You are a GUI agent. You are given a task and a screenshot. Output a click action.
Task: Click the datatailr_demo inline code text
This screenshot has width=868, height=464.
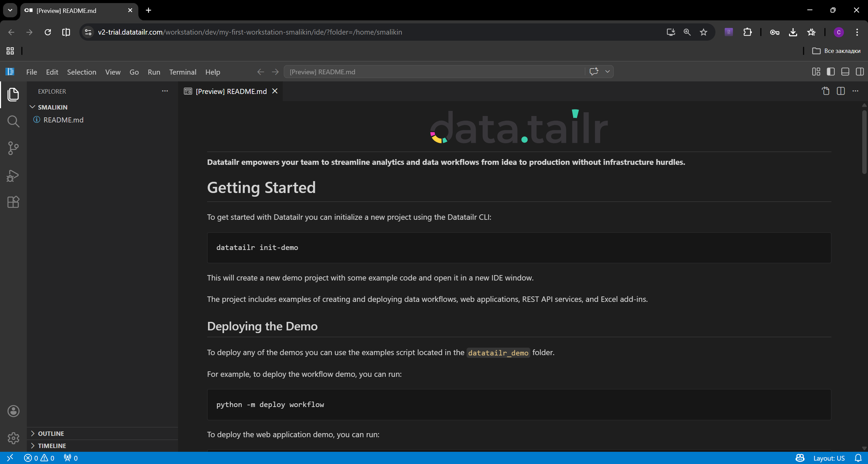click(498, 353)
